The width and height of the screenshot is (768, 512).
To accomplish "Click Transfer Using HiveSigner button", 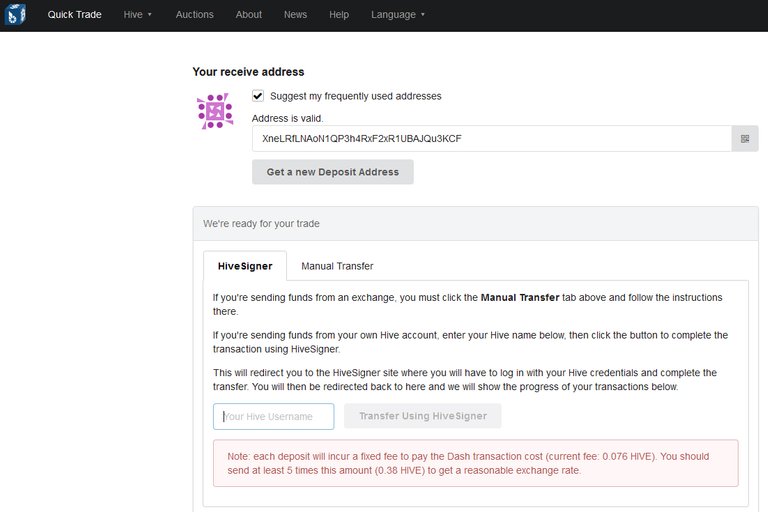I will (423, 416).
